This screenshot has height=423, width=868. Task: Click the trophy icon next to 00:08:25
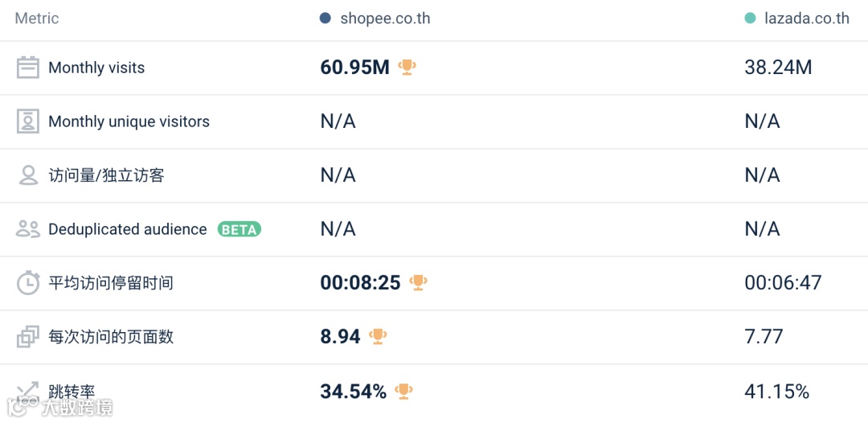(418, 282)
